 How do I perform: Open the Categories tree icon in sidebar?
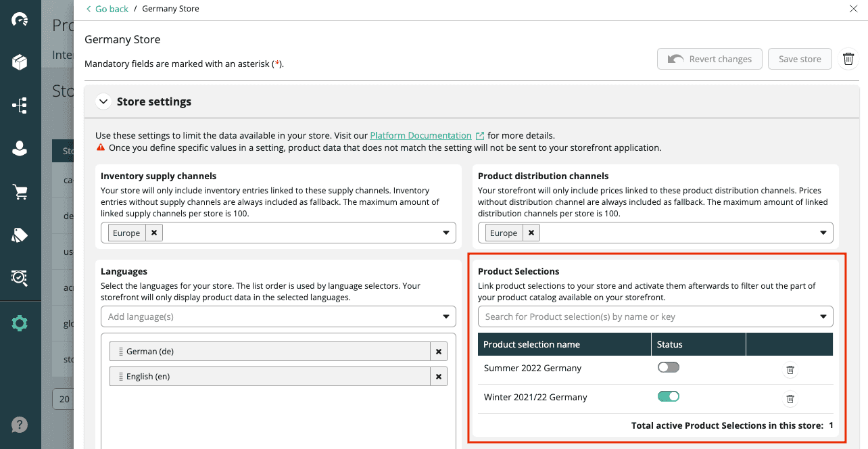(20, 105)
